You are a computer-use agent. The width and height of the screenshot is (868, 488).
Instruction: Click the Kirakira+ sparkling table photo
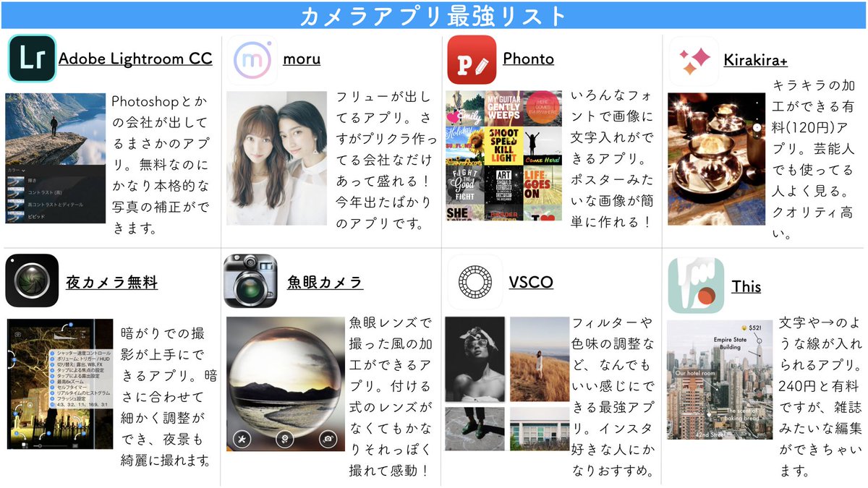(x=716, y=158)
